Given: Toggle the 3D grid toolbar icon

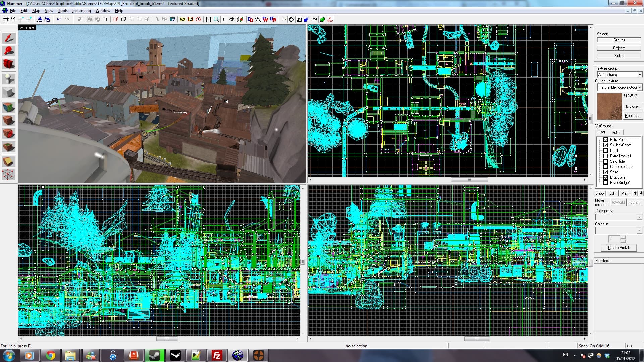Looking at the screenshot, I should [13, 19].
